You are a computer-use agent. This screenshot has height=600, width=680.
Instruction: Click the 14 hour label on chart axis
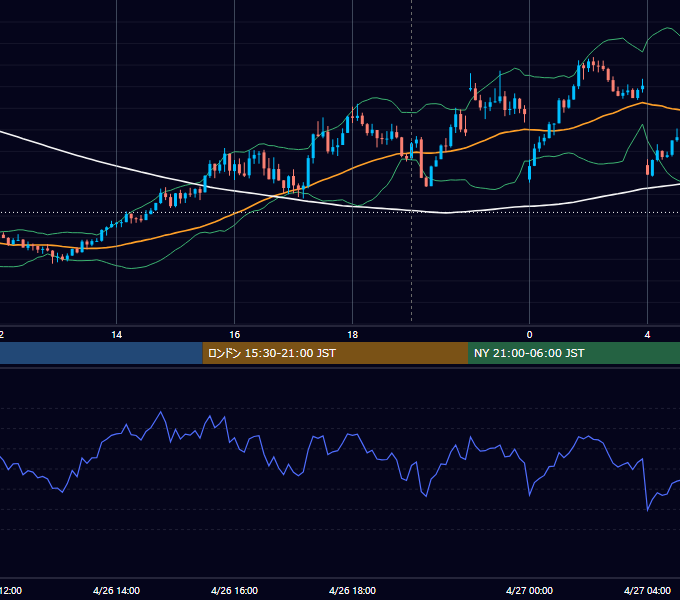tap(117, 335)
